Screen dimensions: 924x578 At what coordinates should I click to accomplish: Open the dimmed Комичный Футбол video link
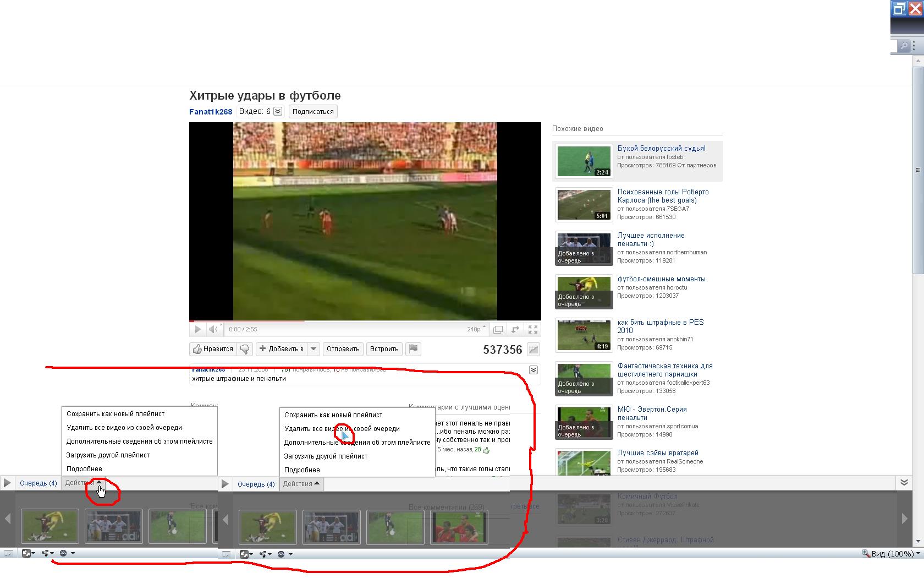pyautogui.click(x=647, y=497)
